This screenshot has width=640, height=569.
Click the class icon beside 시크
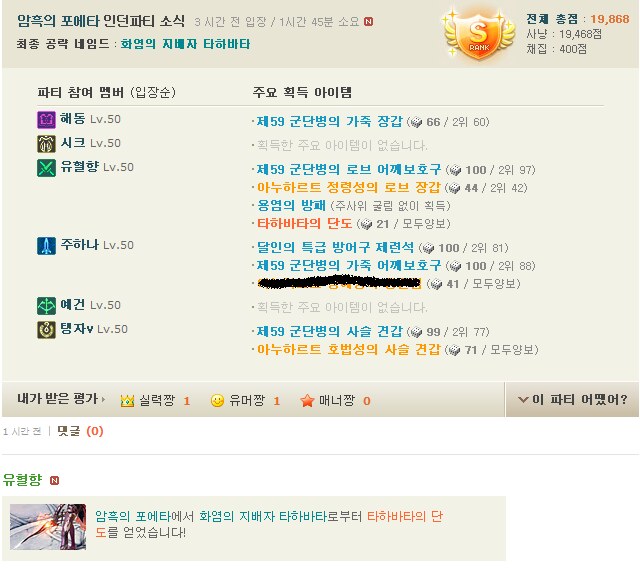coord(47,144)
